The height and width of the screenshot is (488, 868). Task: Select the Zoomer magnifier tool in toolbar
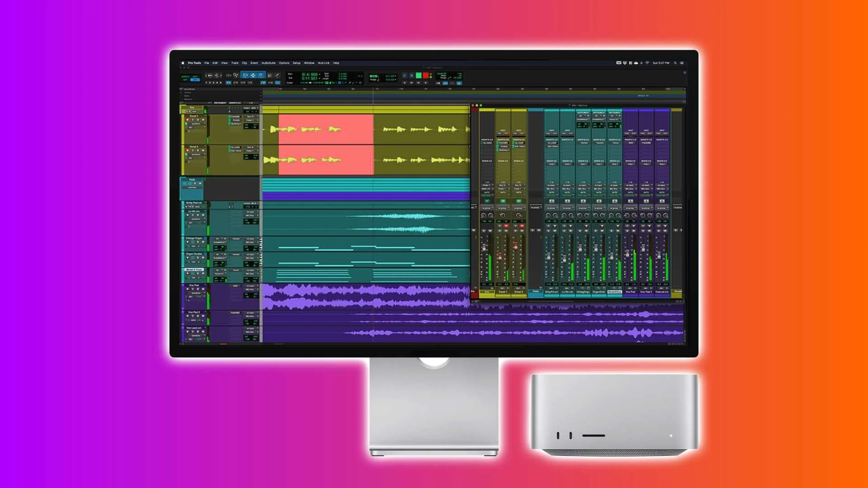point(236,75)
